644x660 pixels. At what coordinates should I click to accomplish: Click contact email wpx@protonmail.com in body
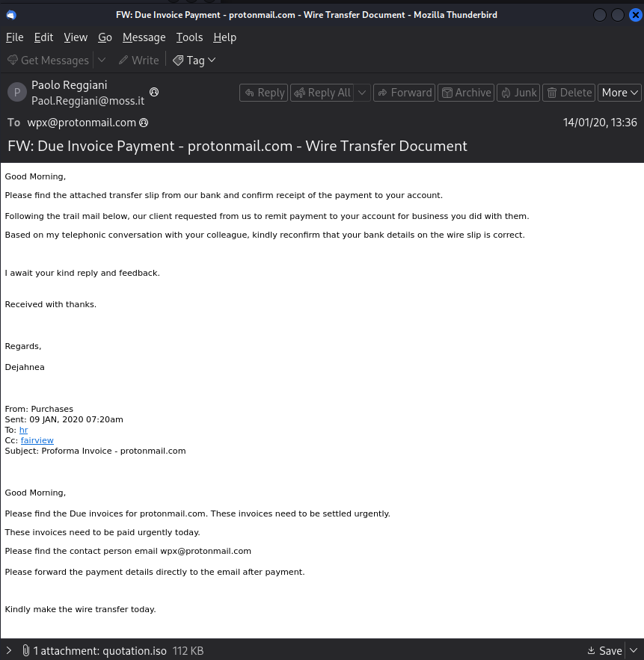pos(206,551)
